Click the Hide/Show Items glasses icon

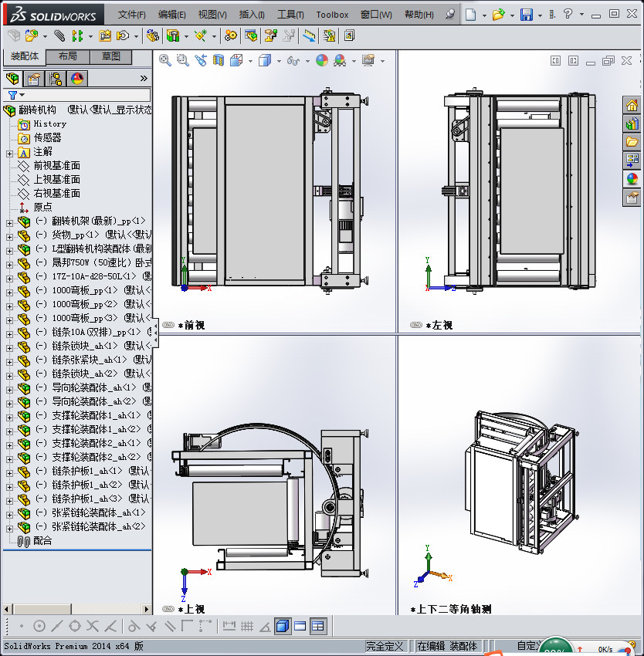(293, 61)
